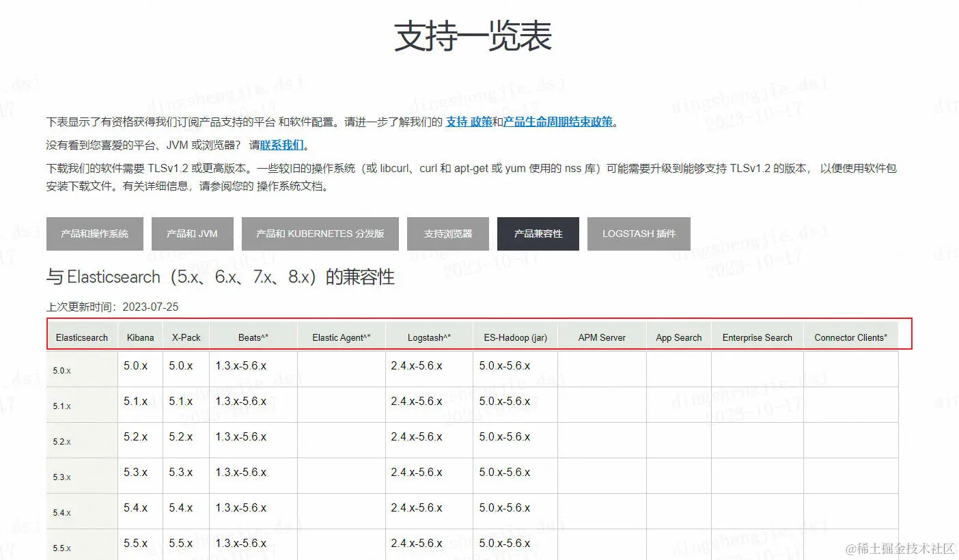Select 产品和 KUBERNETES 分发版 tab
The width and height of the screenshot is (959, 560).
click(x=320, y=234)
